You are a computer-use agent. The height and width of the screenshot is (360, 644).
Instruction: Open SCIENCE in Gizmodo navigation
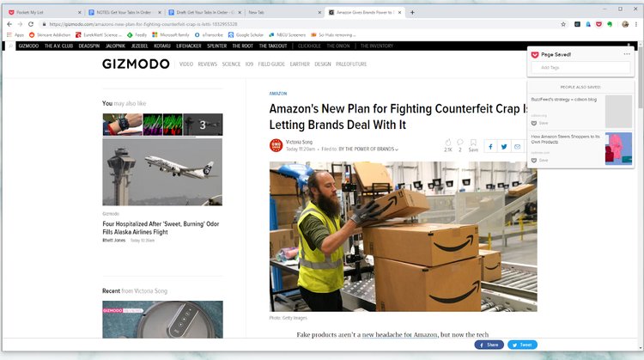(x=231, y=64)
